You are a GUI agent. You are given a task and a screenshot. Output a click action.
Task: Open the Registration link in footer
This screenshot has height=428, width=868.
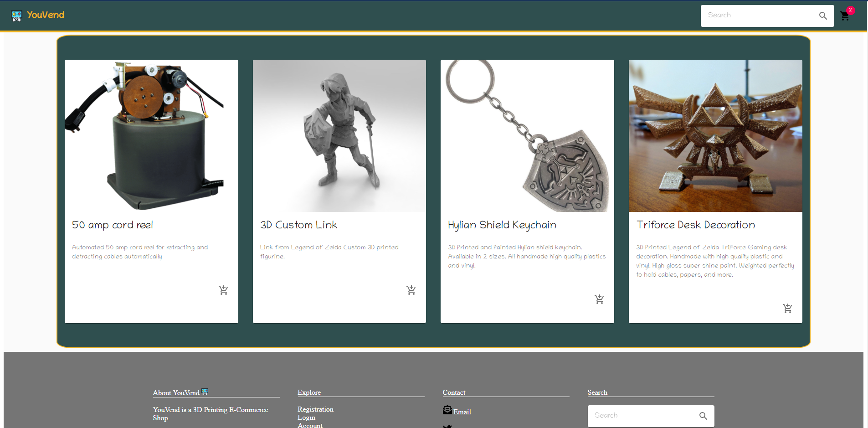(315, 409)
